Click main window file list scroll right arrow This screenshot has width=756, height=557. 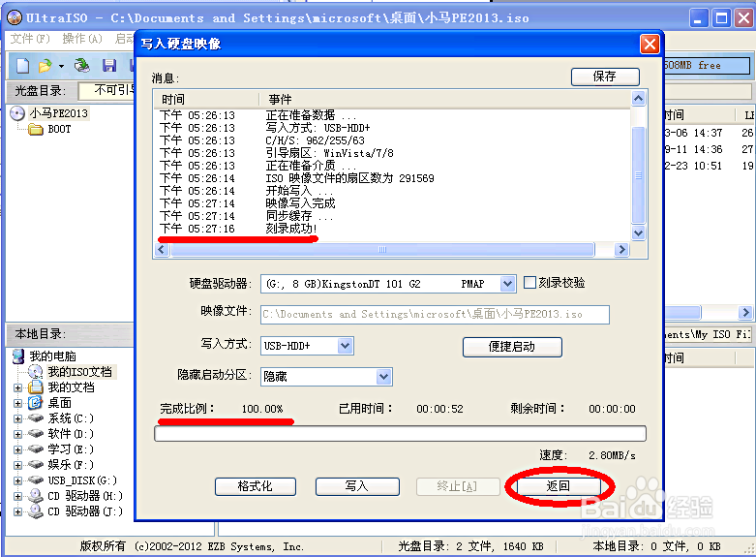745,312
